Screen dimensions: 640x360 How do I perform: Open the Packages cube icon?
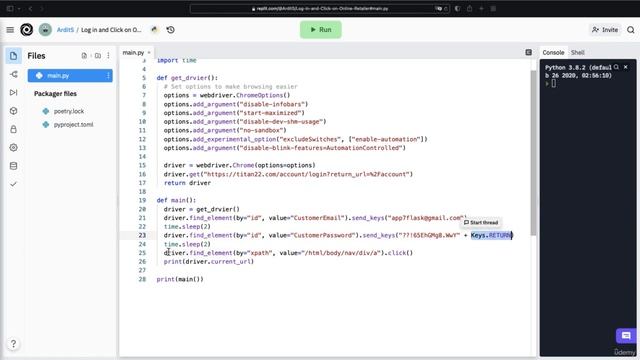coord(13,111)
